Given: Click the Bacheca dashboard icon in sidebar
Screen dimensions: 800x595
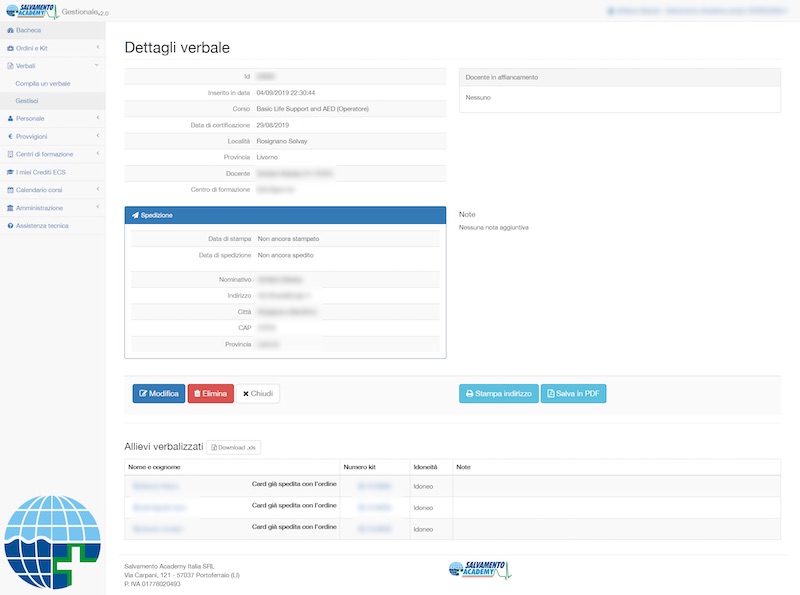Looking at the screenshot, I should click(10, 31).
